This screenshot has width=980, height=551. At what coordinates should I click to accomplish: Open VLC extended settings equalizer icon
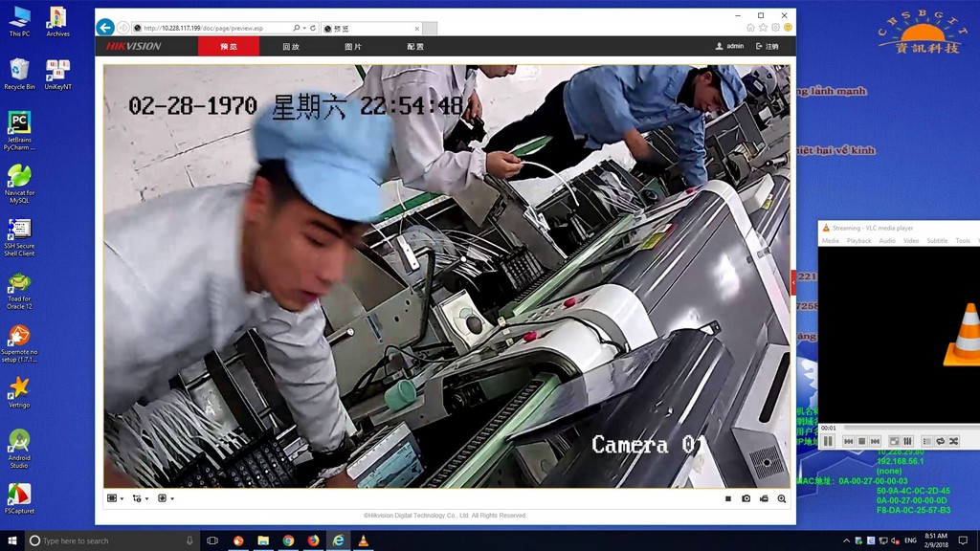point(907,441)
